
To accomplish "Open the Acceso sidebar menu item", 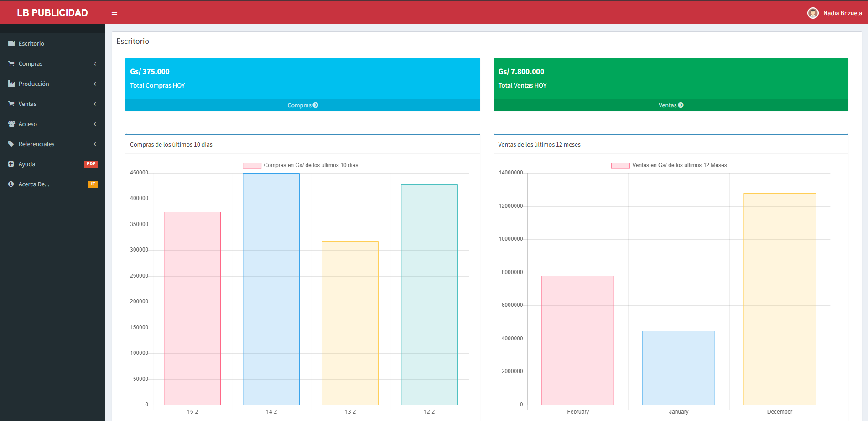I will 28,124.
